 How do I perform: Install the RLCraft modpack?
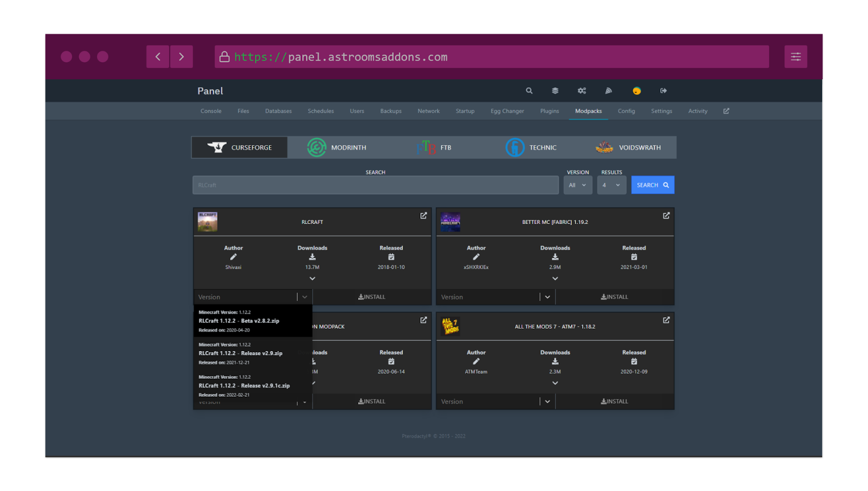tap(372, 297)
